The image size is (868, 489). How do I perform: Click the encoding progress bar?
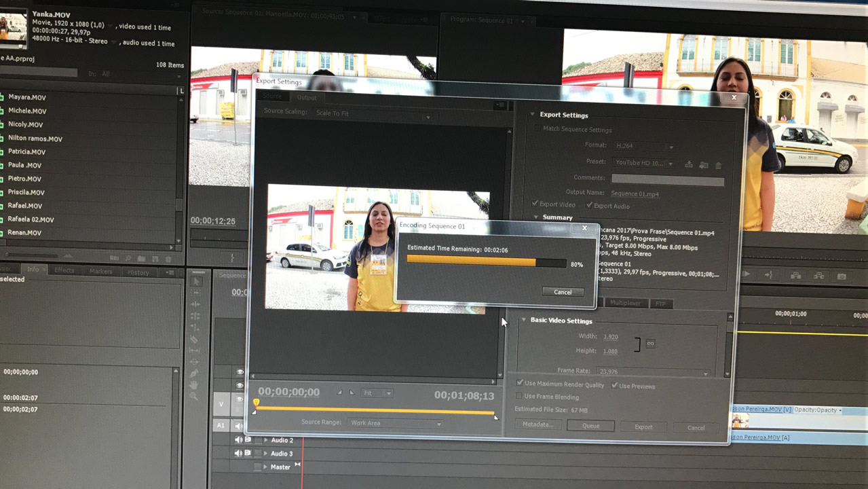(487, 262)
